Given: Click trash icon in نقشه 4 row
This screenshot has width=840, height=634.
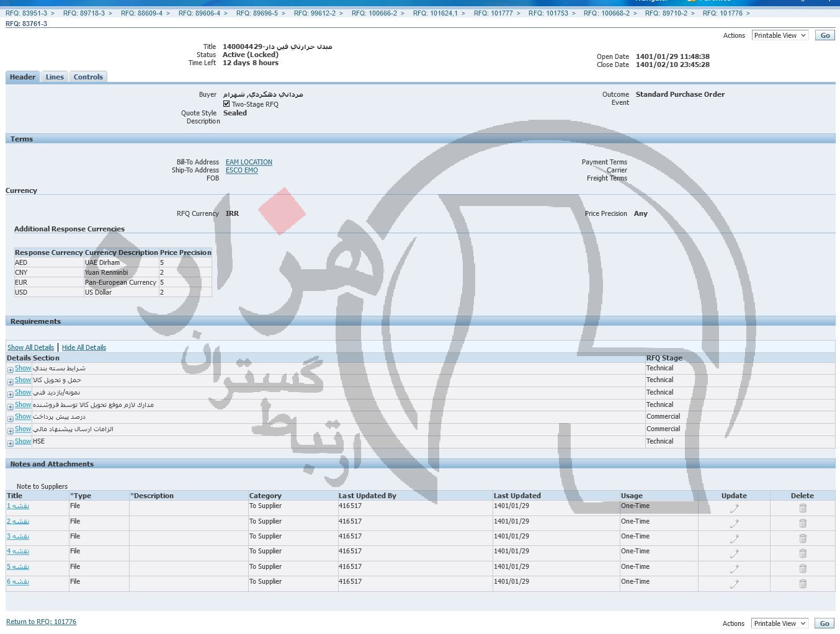Looking at the screenshot, I should point(803,553).
